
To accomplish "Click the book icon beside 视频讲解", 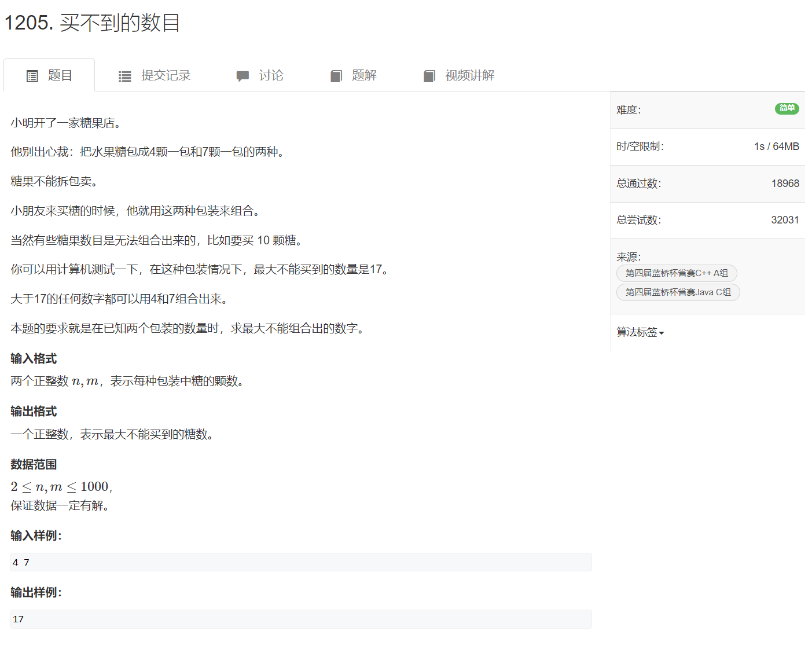I will [x=429, y=76].
